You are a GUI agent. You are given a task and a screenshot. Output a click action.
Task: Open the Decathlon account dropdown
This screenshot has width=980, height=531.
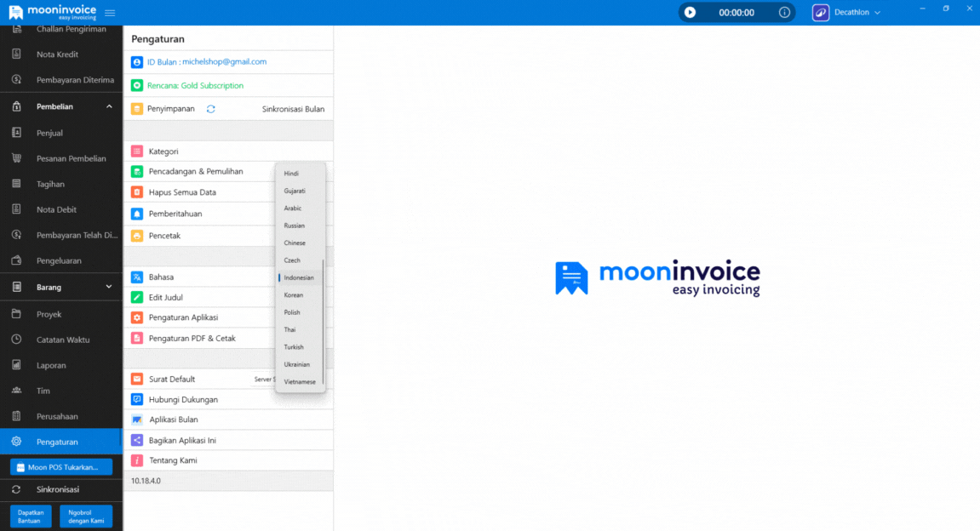(x=847, y=12)
